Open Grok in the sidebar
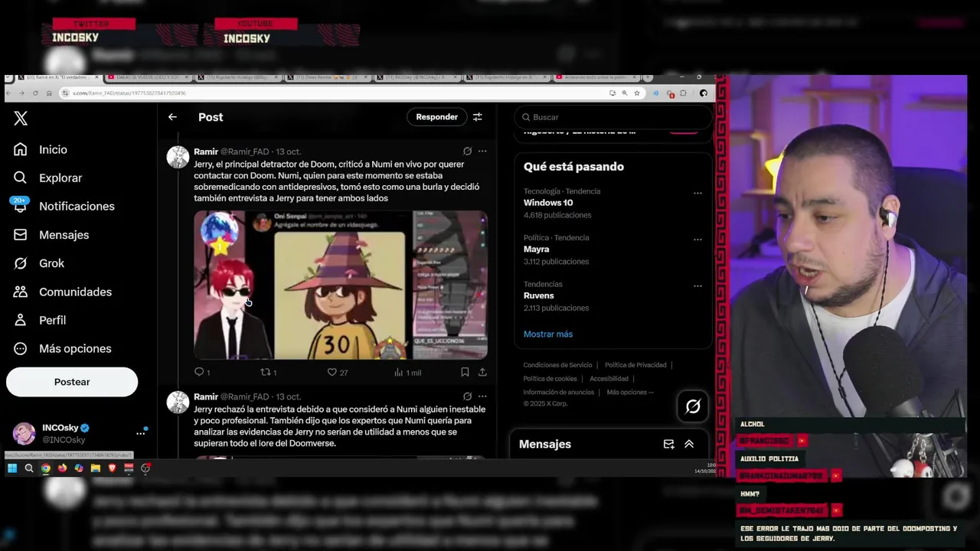This screenshot has width=980, height=551. click(x=39, y=263)
